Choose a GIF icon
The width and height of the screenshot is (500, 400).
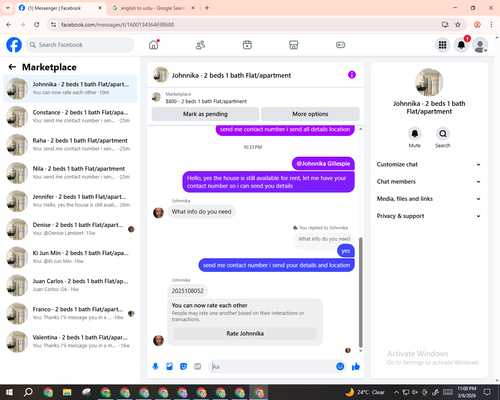198,367
